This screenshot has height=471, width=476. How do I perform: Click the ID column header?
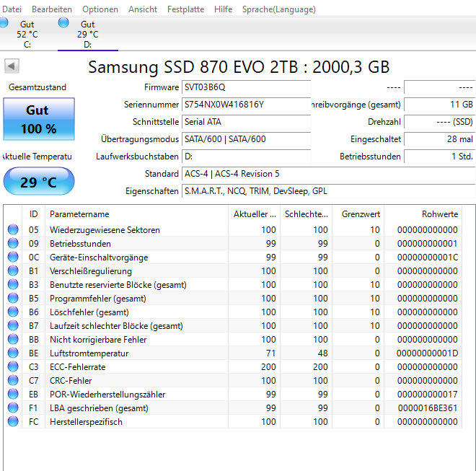(33, 214)
